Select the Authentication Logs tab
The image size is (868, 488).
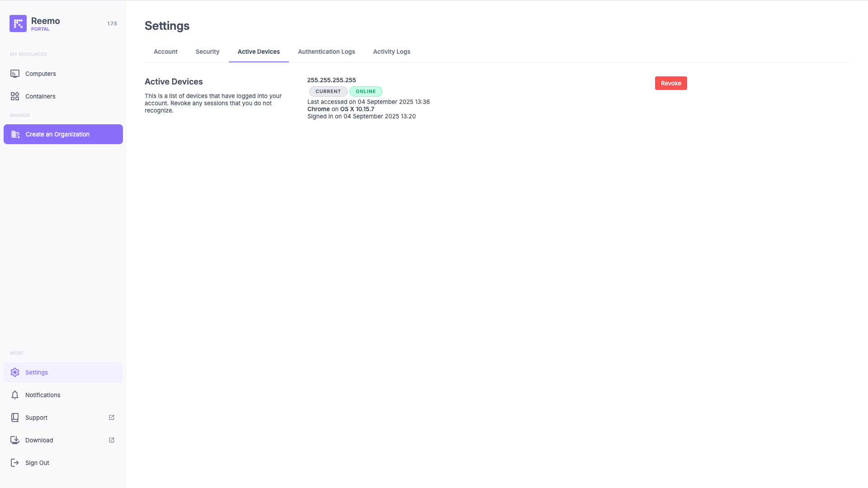(326, 52)
